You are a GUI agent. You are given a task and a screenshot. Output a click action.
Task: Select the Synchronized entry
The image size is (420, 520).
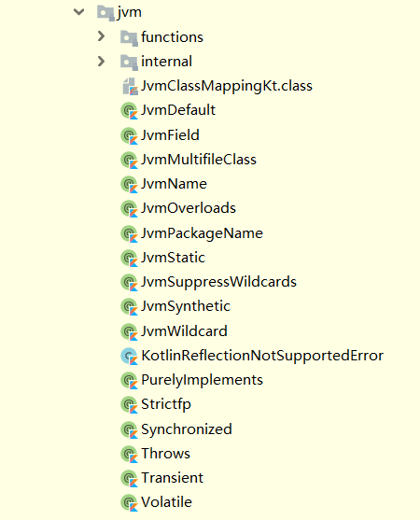[x=187, y=429]
